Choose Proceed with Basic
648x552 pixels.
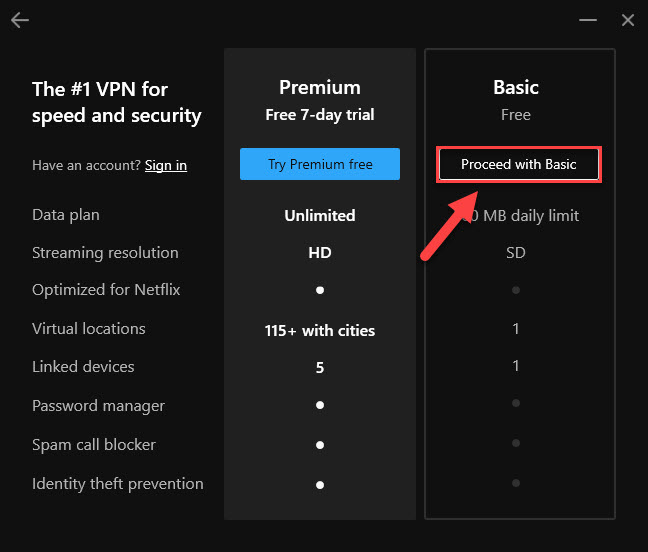tap(519, 164)
